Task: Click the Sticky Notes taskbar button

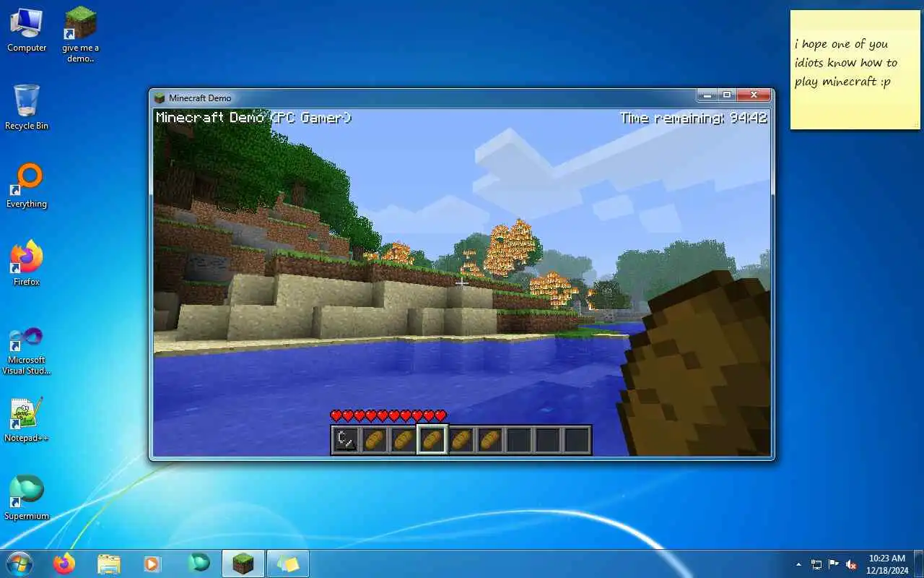Action: (x=288, y=564)
